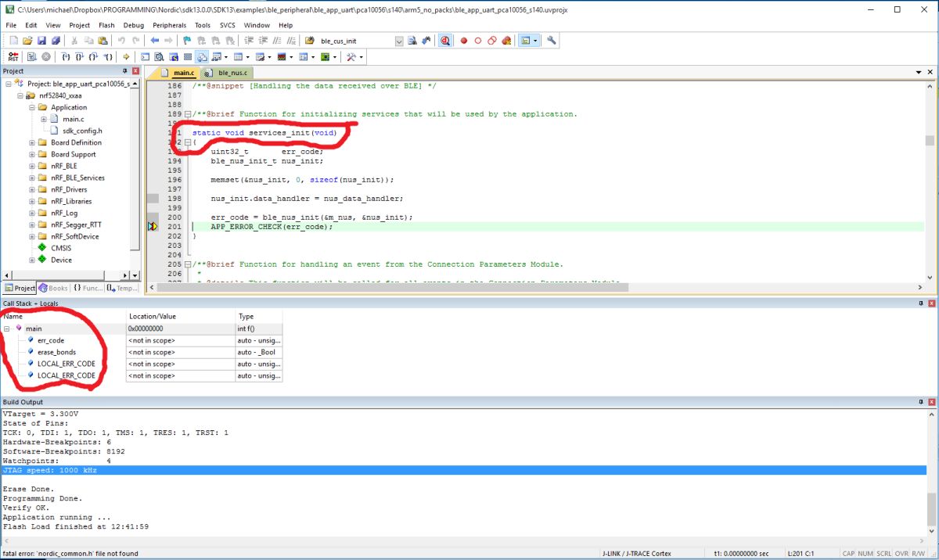Collapse the main node in Call Stack
939x560 pixels.
point(7,328)
